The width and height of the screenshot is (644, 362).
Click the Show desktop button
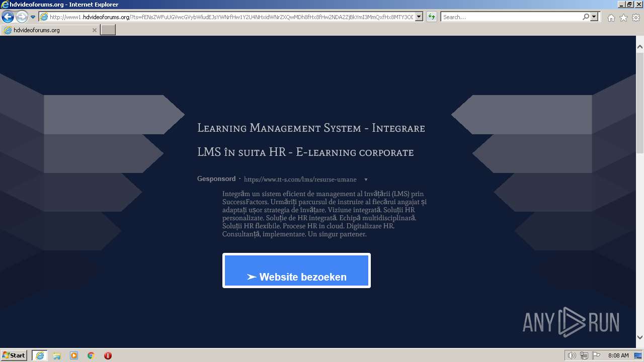[x=638, y=355]
